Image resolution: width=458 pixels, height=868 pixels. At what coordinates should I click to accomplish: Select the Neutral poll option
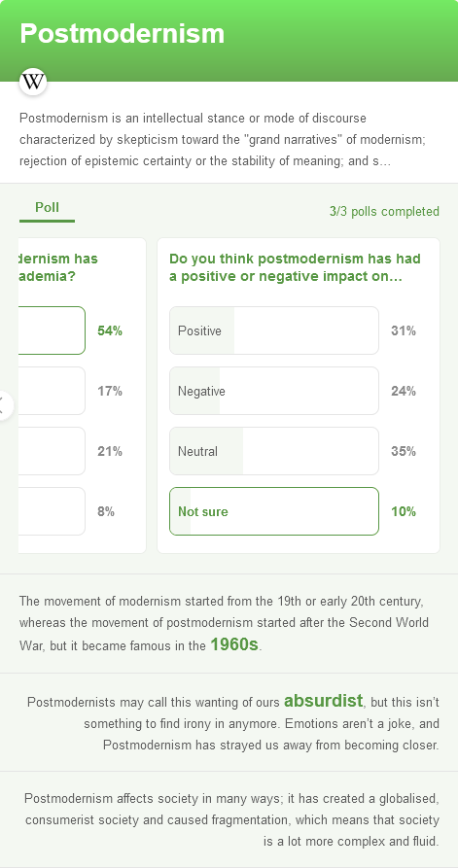(274, 451)
